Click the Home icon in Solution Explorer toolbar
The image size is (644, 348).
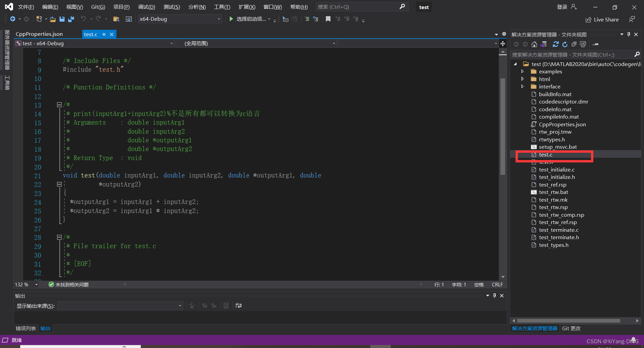point(534,44)
